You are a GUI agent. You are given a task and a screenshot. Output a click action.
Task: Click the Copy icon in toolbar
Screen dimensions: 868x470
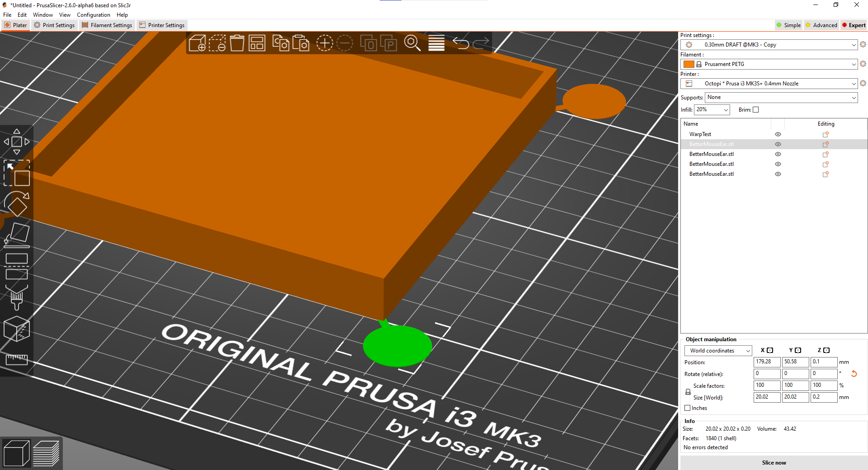point(281,43)
